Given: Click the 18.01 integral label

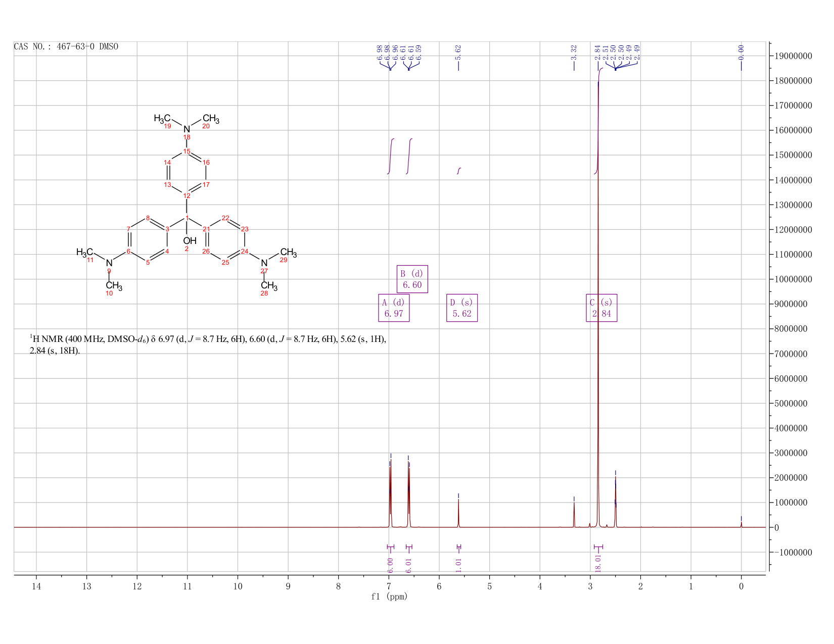Looking at the screenshot, I should click(x=598, y=563).
